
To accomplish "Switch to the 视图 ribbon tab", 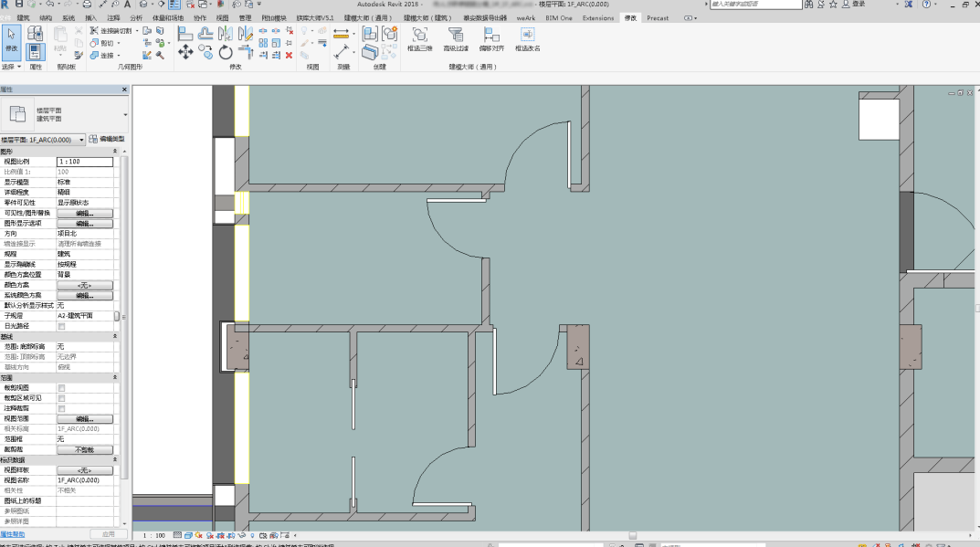I will 222,18.
